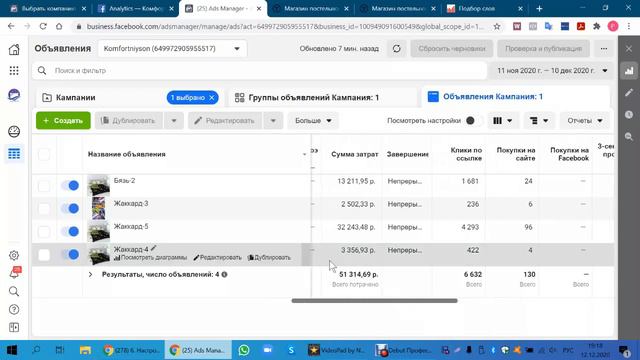Rename Жаккард-4 using the inline pencil icon
640x360 pixels.
tap(153, 249)
